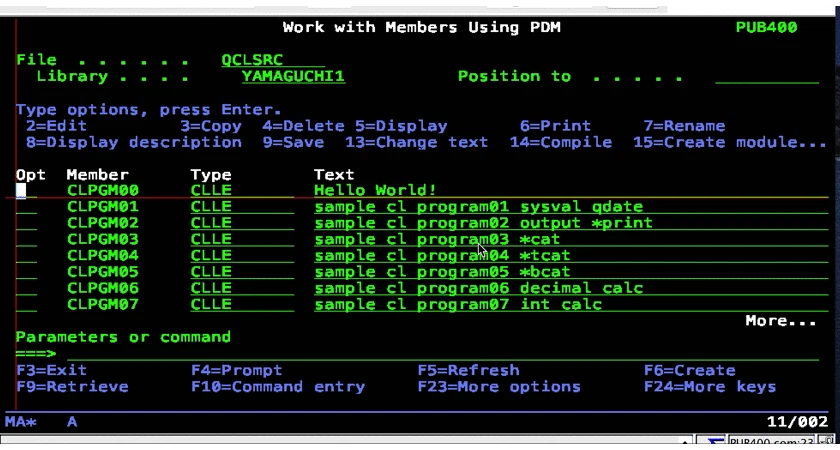Click the 'Work with Members Using PDM' title
The height and width of the screenshot is (450, 840).
422,27
